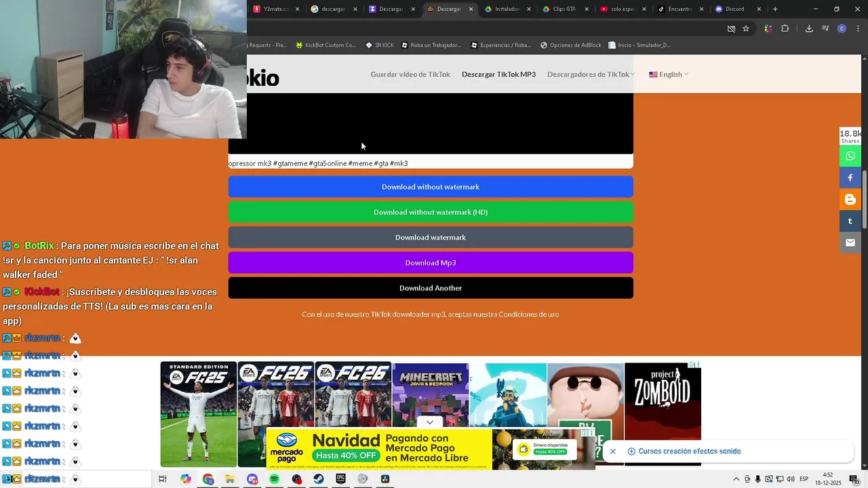The image size is (868, 488).
Task: Collapse the ad banner chevron
Action: (430, 422)
